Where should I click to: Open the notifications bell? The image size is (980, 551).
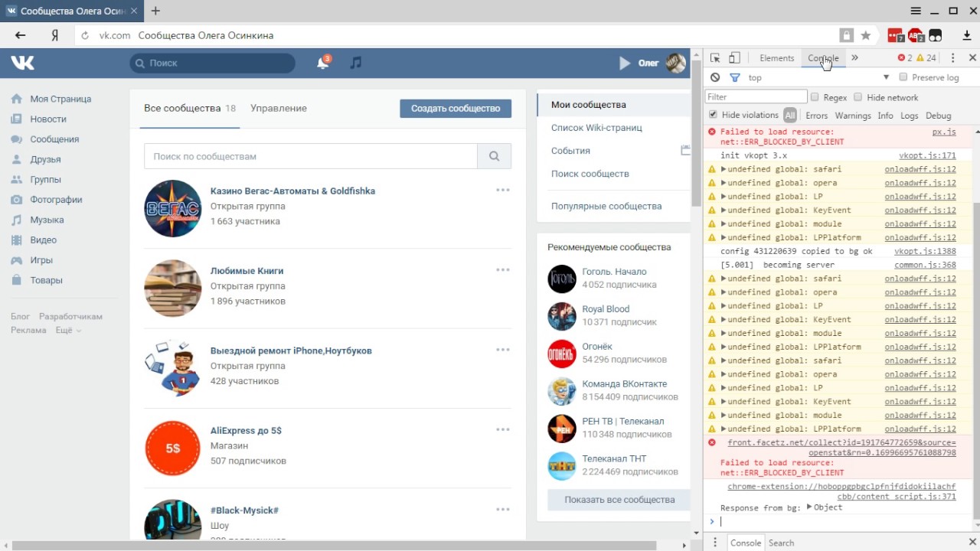tap(322, 63)
